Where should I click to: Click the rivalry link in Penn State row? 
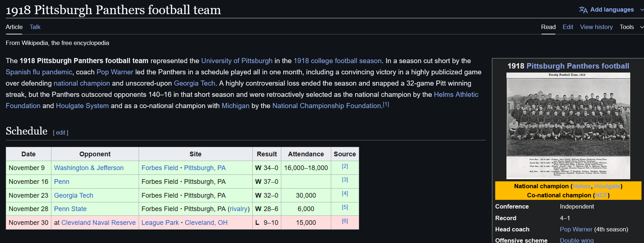coord(239,209)
